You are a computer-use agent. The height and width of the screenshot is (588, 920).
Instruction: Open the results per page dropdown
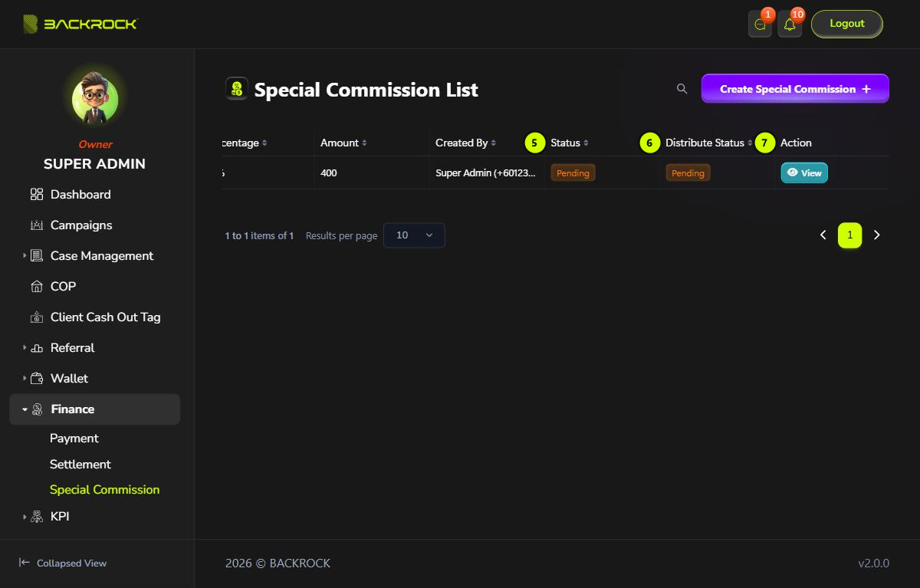(x=414, y=235)
